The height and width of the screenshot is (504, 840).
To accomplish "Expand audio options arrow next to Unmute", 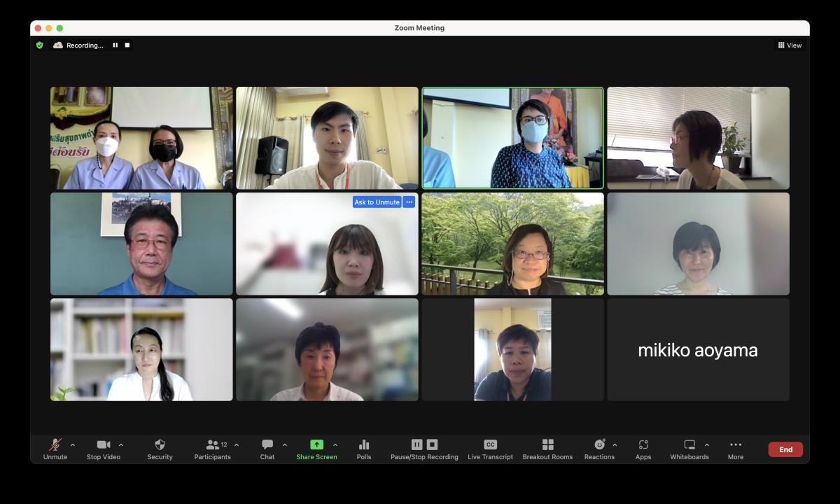I will (x=73, y=444).
